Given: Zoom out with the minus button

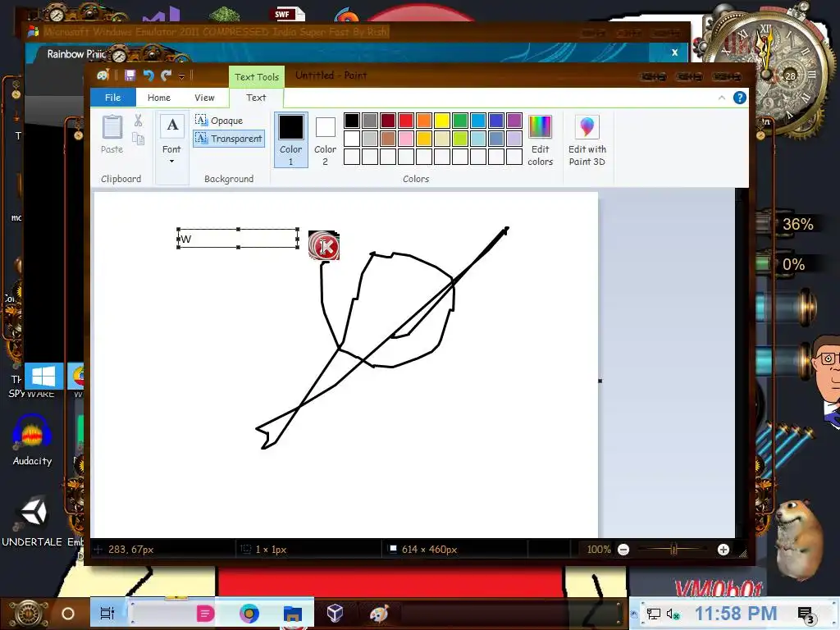Looking at the screenshot, I should pos(623,550).
